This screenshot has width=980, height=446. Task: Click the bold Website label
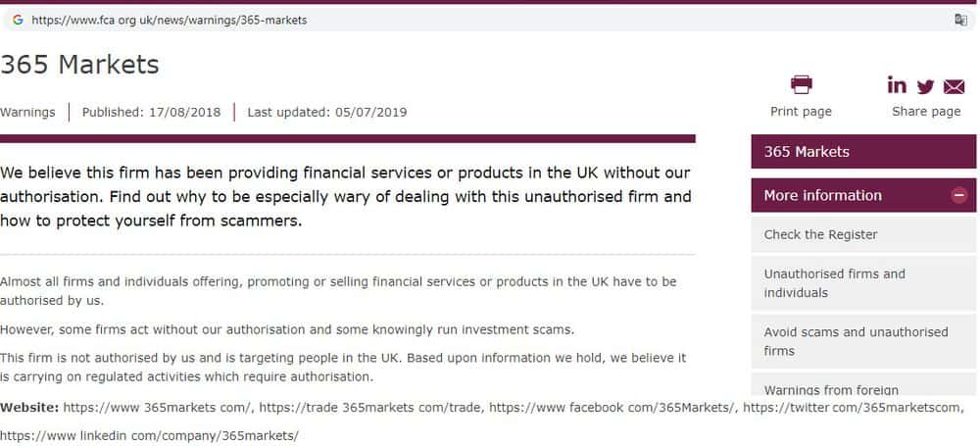(29, 408)
